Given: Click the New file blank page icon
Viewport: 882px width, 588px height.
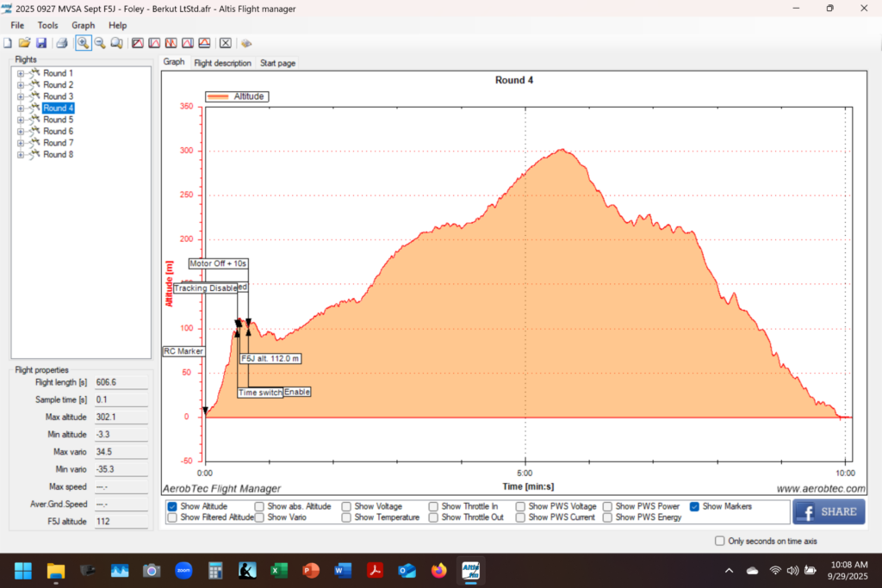Looking at the screenshot, I should click(8, 43).
